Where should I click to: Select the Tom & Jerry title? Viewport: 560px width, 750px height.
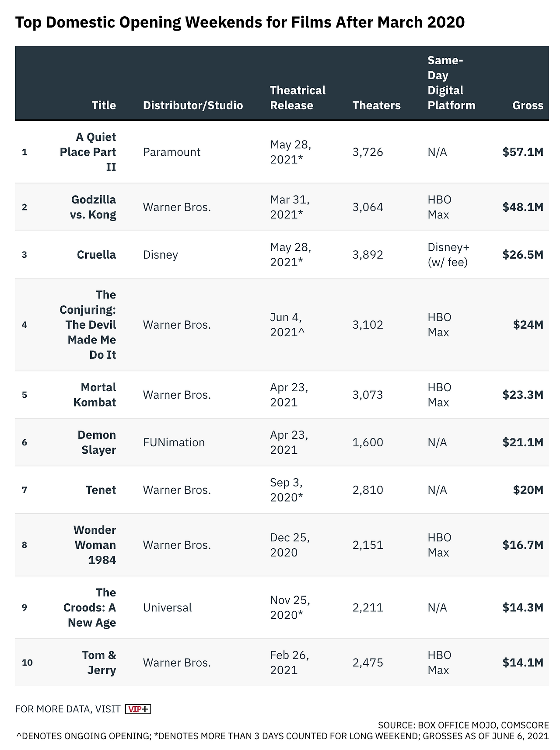tap(99, 662)
